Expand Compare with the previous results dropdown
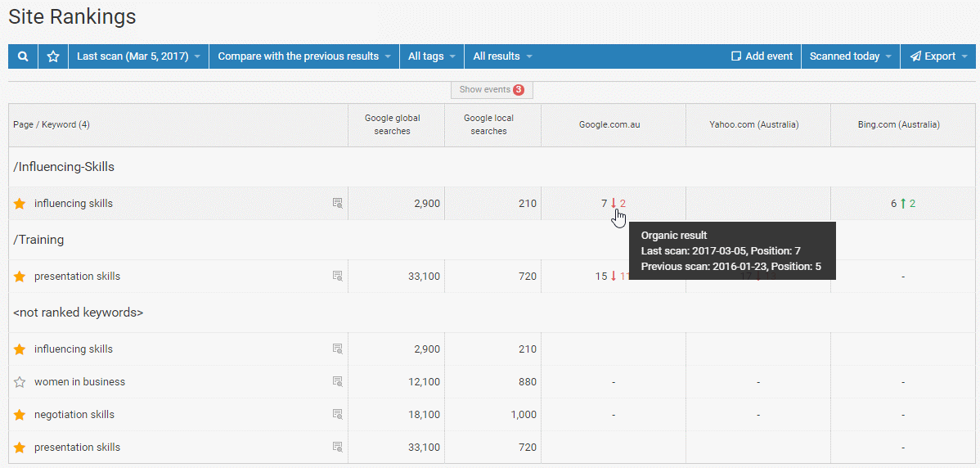 tap(303, 56)
